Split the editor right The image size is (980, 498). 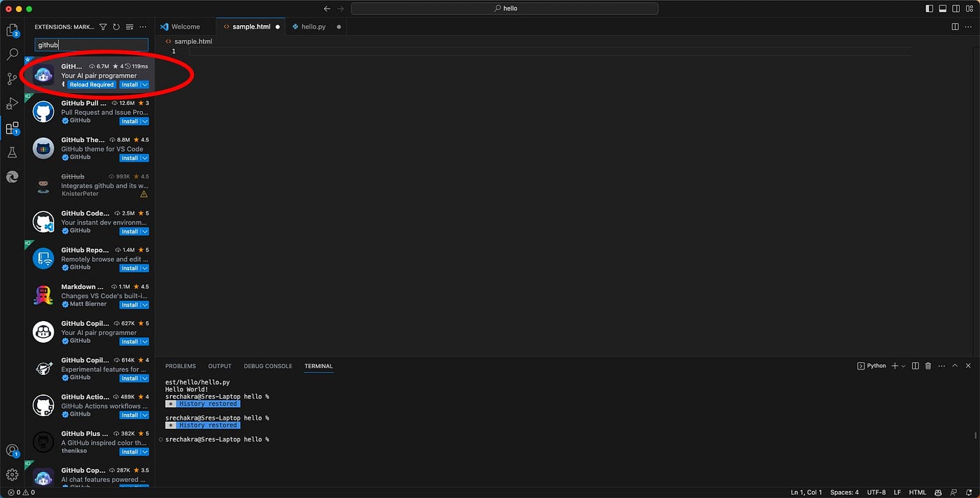click(x=955, y=27)
